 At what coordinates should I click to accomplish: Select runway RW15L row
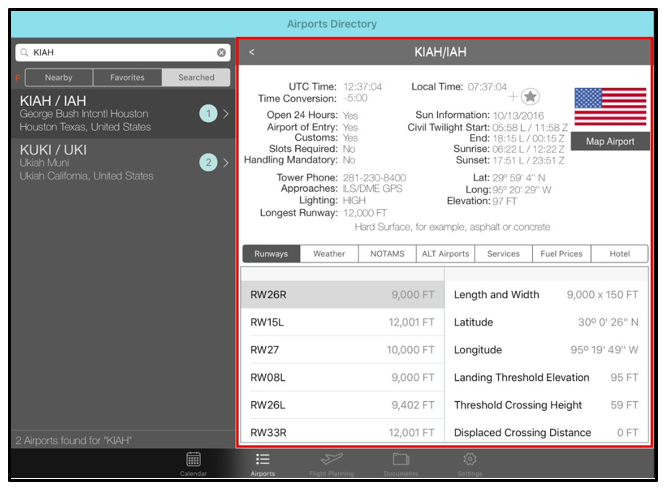341,322
